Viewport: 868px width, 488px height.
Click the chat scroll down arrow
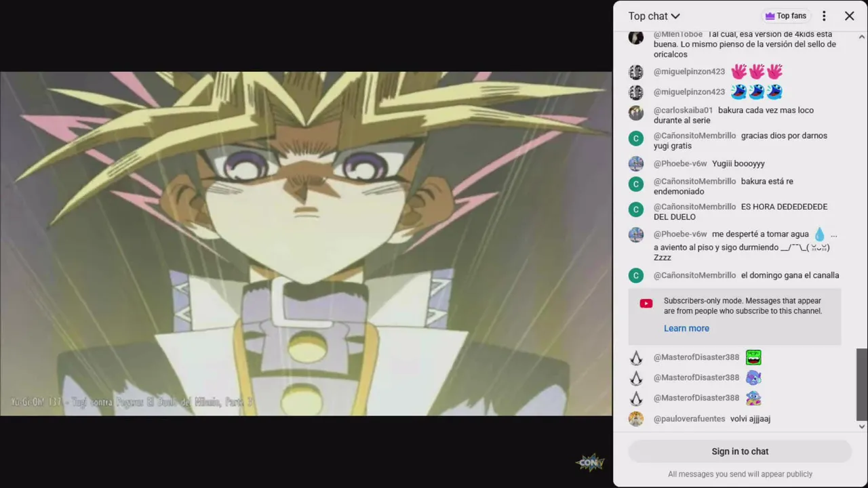coord(862,426)
